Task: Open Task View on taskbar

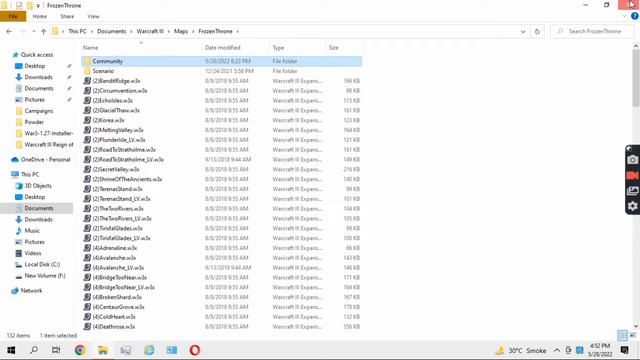Action: (56, 350)
